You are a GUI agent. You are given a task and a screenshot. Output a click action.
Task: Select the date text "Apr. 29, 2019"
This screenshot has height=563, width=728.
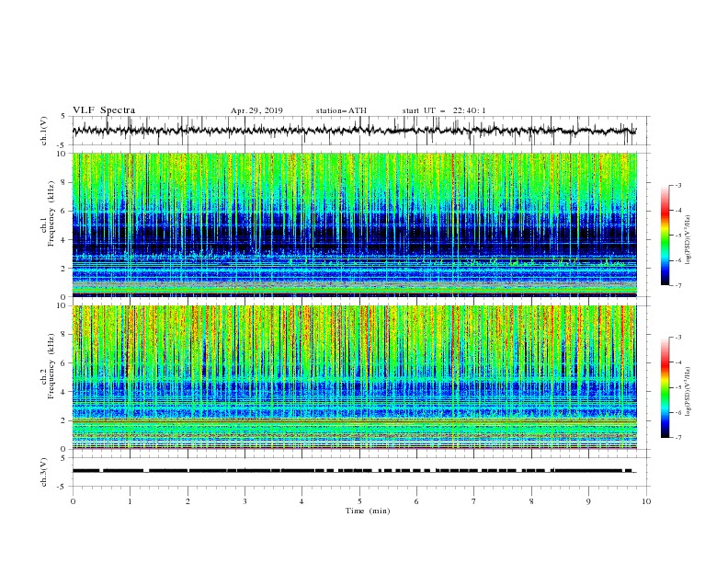pyautogui.click(x=256, y=110)
